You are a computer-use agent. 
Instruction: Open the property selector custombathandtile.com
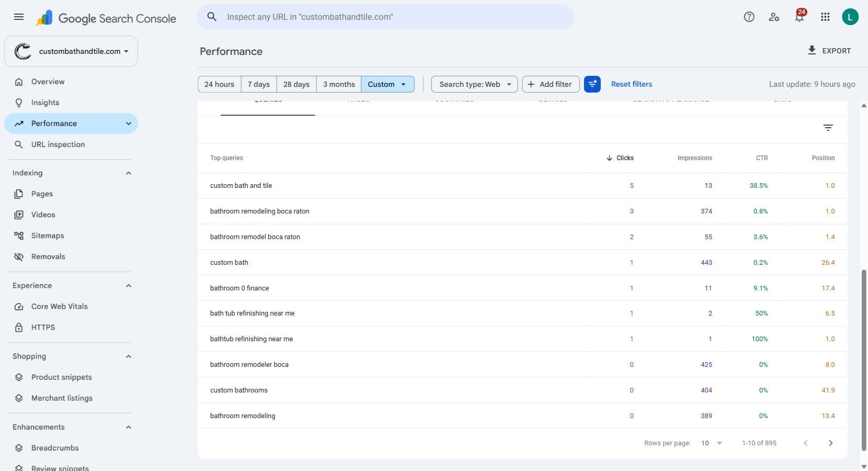[71, 51]
